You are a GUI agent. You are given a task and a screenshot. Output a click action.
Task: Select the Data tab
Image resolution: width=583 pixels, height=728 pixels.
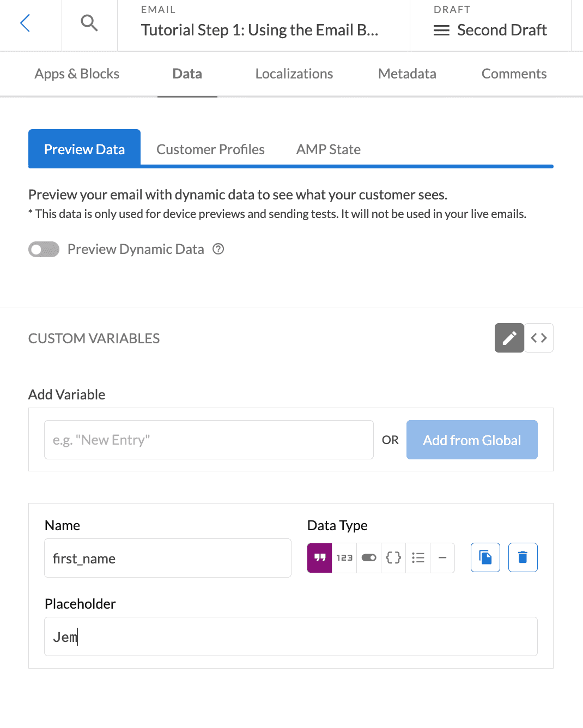click(x=187, y=74)
